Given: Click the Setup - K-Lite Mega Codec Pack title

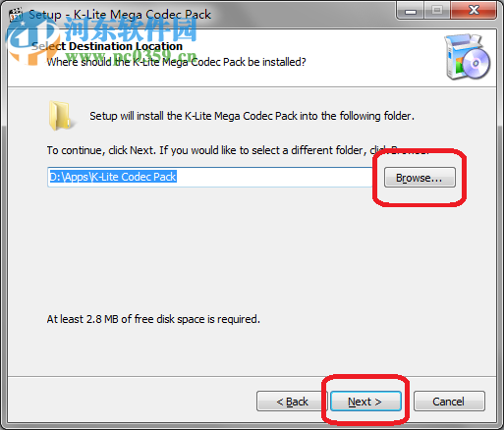Looking at the screenshot, I should click(x=120, y=15).
